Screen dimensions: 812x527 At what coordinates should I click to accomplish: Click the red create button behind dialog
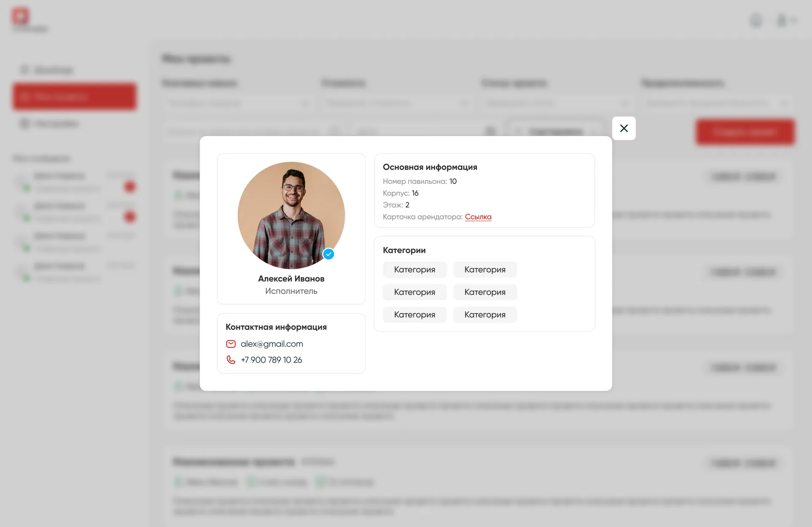[745, 132]
